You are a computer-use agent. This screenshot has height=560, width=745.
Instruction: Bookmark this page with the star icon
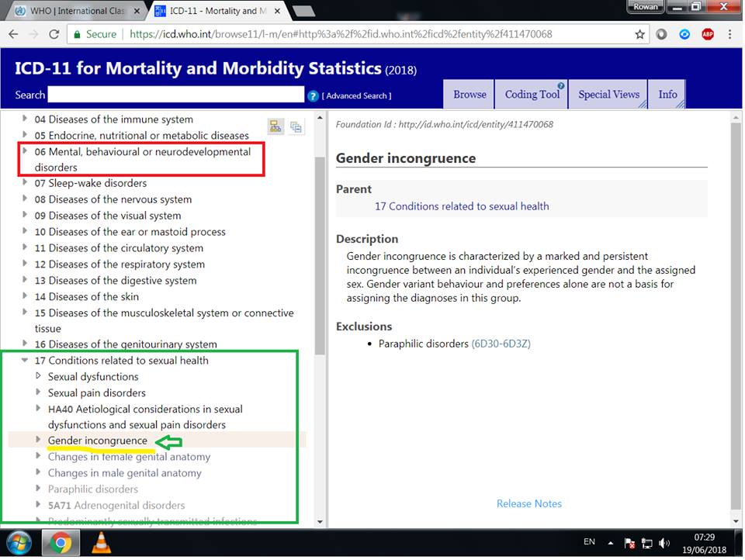click(639, 34)
